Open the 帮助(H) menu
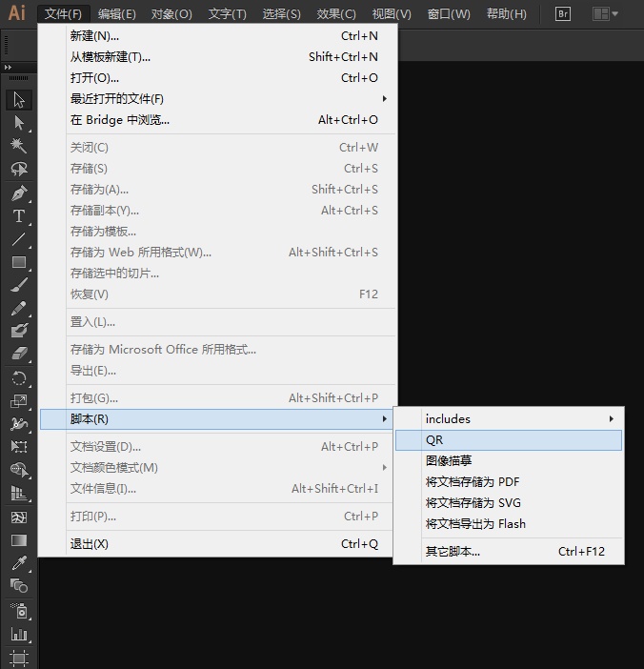644x669 pixels. click(x=507, y=14)
